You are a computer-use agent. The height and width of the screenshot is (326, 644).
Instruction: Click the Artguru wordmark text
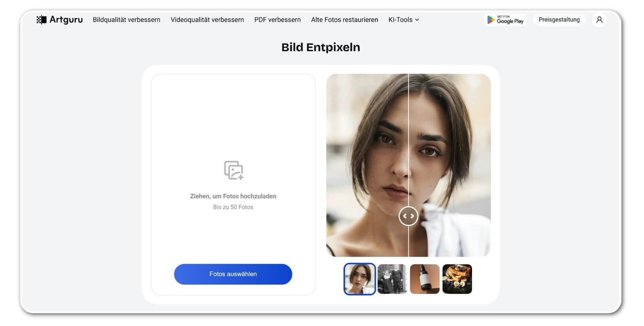click(66, 20)
